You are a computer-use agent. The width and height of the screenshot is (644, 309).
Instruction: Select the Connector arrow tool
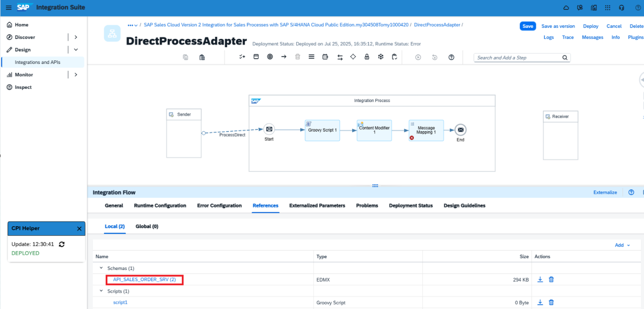[x=284, y=57]
